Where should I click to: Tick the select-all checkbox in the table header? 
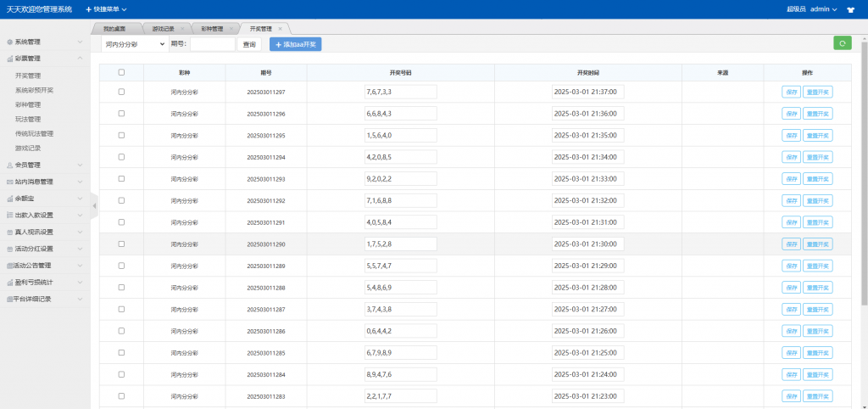(x=121, y=72)
